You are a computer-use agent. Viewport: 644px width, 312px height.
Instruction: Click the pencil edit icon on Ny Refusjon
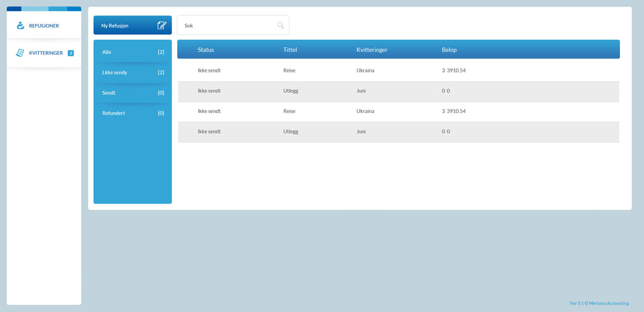162,25
